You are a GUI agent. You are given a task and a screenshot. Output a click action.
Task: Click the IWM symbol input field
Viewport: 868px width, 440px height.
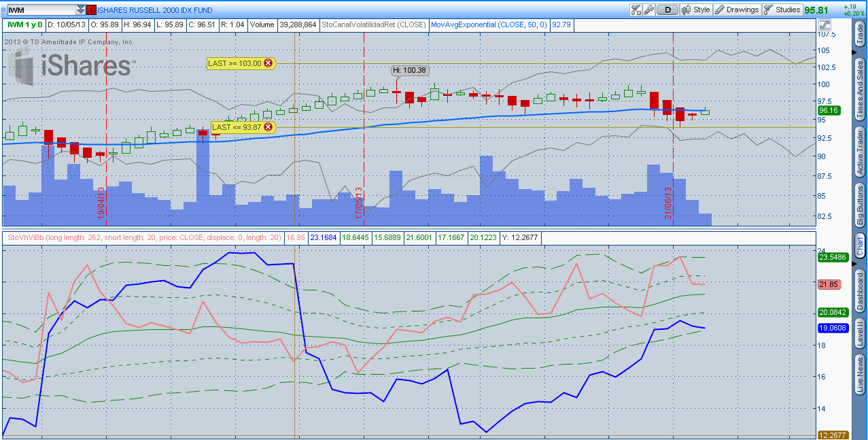[39, 10]
